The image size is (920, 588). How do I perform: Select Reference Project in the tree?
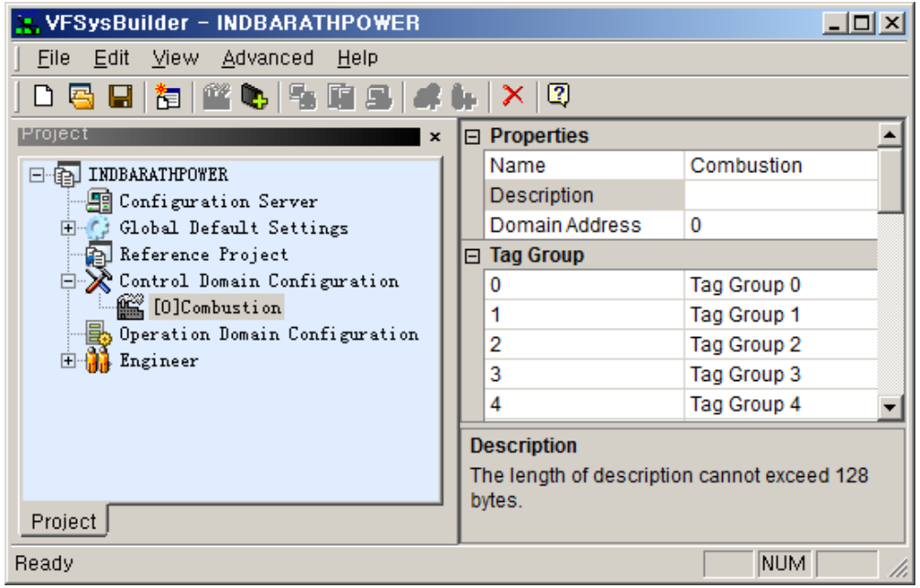click(x=203, y=255)
